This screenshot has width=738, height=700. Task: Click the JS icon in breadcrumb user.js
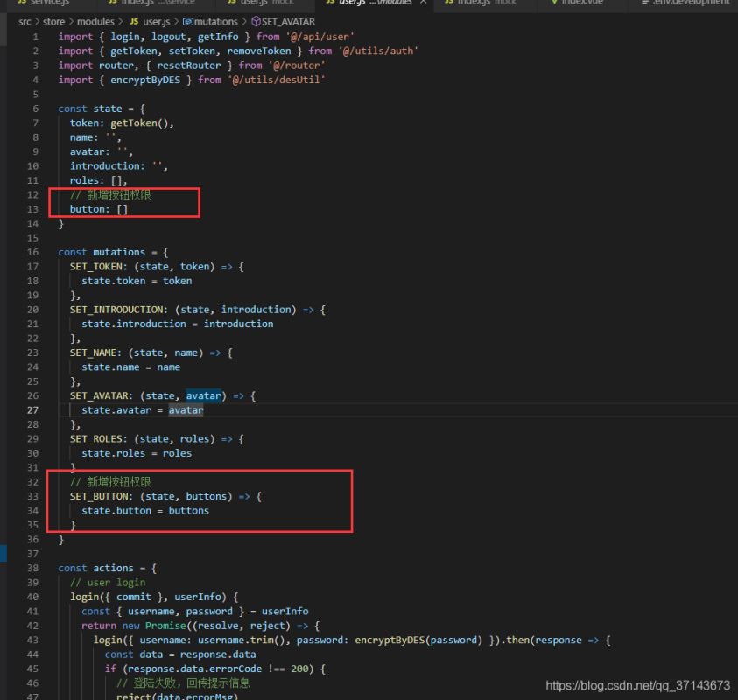134,21
